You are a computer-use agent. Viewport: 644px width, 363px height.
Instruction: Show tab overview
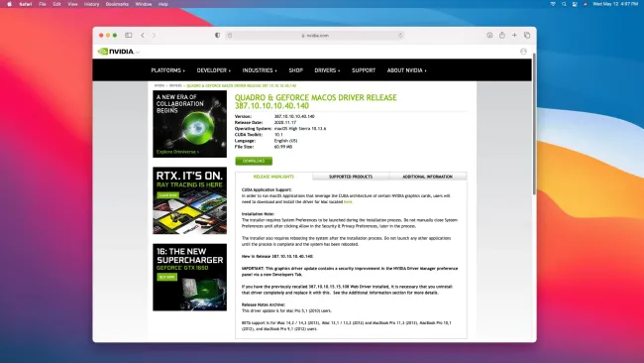click(527, 36)
